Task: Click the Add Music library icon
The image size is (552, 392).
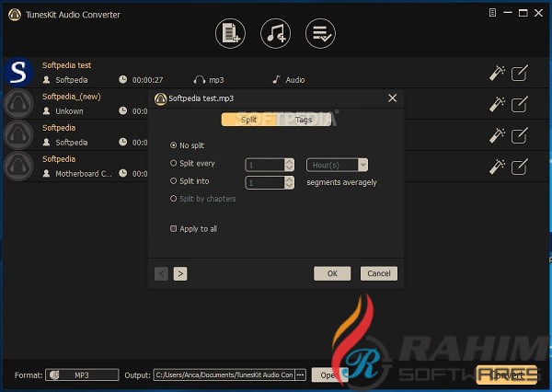Action: [275, 33]
